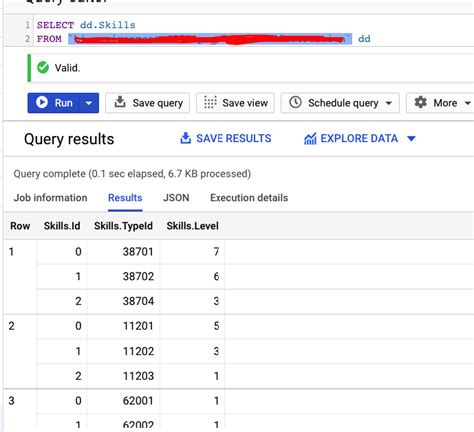Click row number 2 cell
Image resolution: width=474 pixels, height=432 pixels.
(x=12, y=326)
